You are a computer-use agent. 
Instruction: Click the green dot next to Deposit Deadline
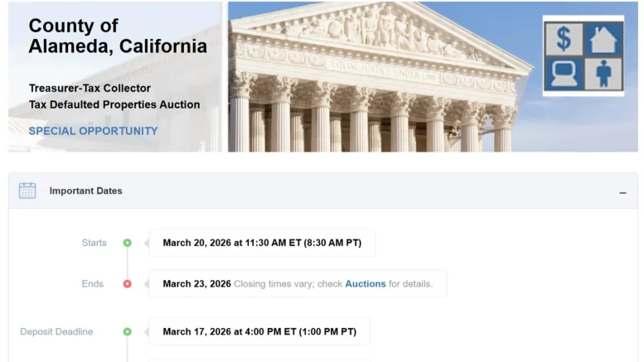(127, 331)
